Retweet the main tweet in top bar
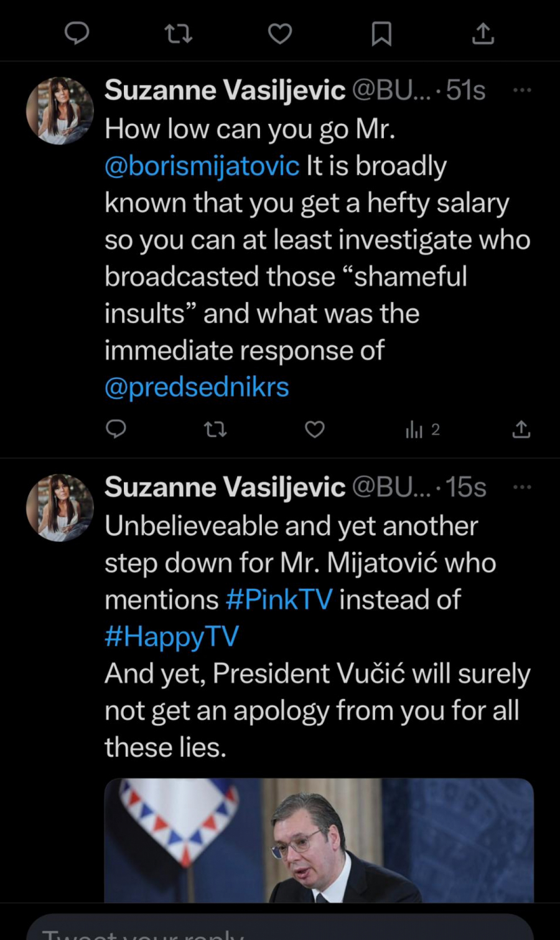The height and width of the screenshot is (940, 560). pyautogui.click(x=179, y=33)
